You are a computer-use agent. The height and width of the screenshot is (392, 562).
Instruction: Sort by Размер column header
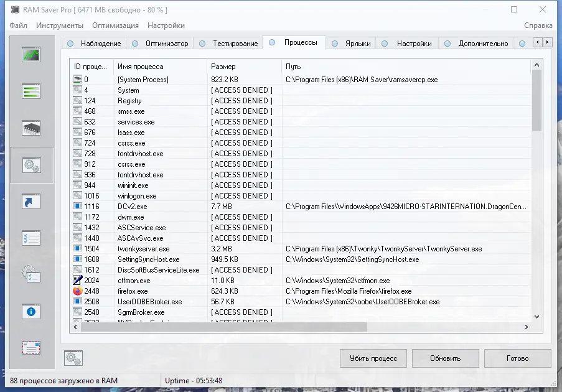click(245, 67)
